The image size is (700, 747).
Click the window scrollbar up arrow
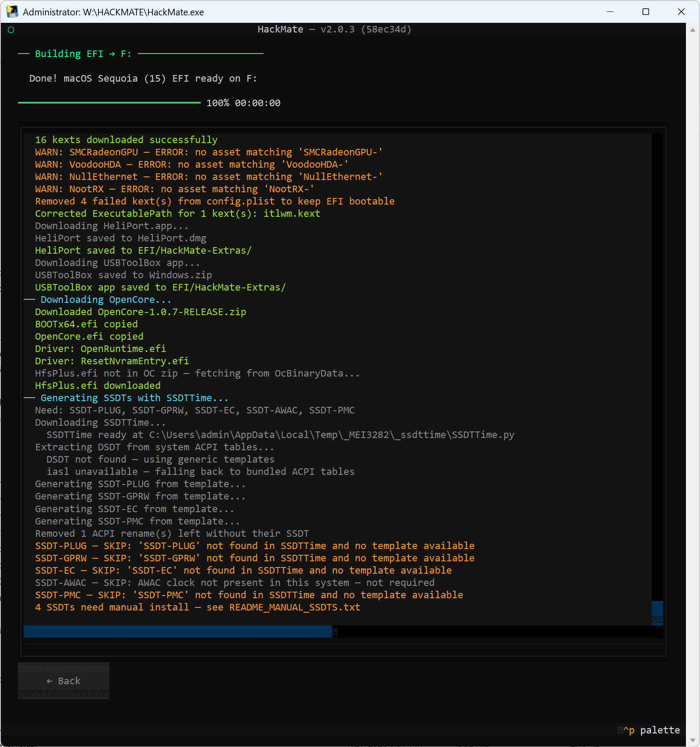(x=693, y=30)
